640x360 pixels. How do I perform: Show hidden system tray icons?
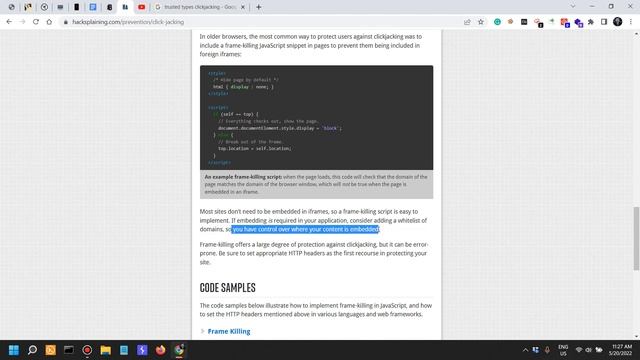point(525,350)
